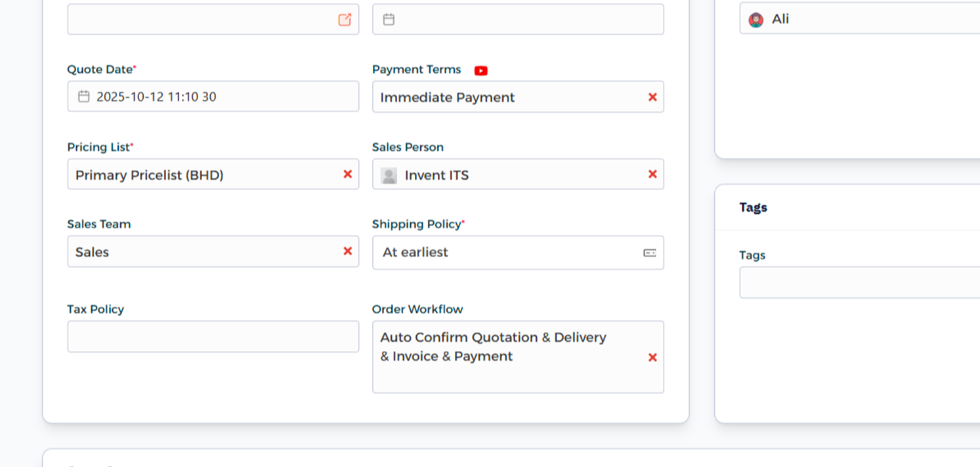Clear the Immediate Payment selection
The image size is (980, 467).
652,97
